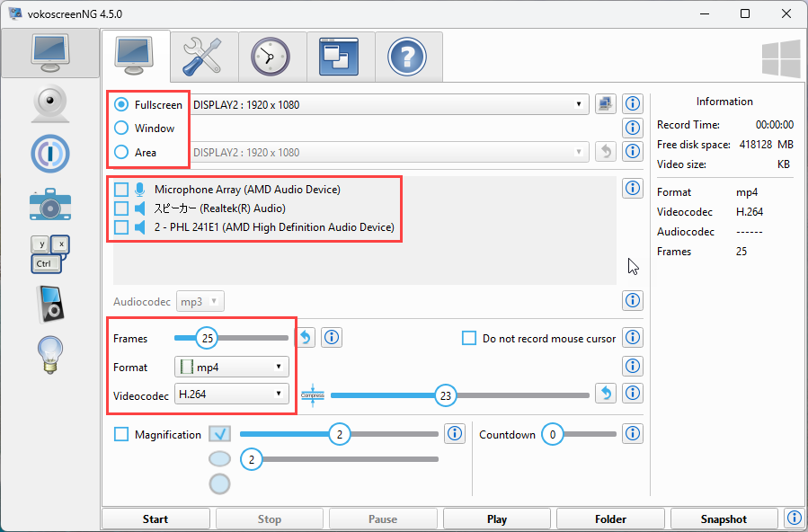This screenshot has height=532, width=808.
Task: Click the Compress icon before quality slider
Action: [313, 395]
